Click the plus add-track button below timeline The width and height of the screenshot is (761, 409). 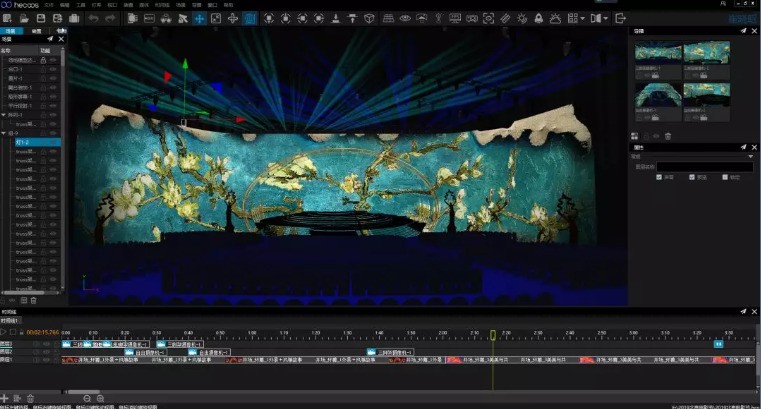(4, 398)
